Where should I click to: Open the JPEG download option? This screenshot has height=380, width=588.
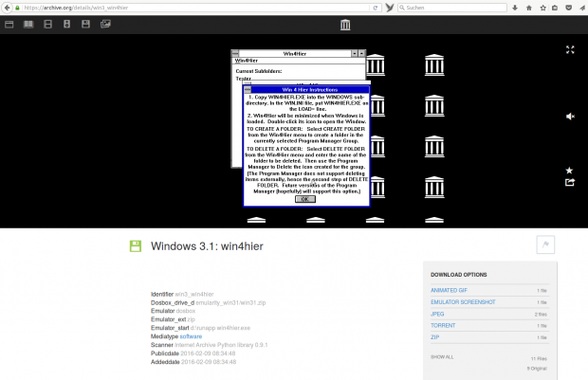pos(437,314)
